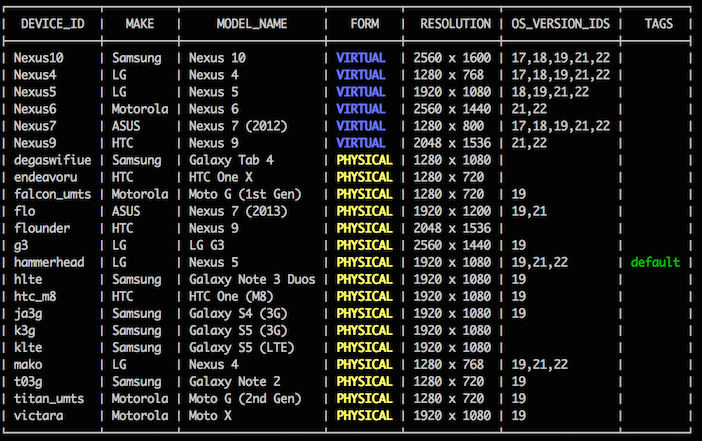Click model name Galaxy Note 3 Duos
Viewport: 702px width, 441px height.
[x=252, y=279]
